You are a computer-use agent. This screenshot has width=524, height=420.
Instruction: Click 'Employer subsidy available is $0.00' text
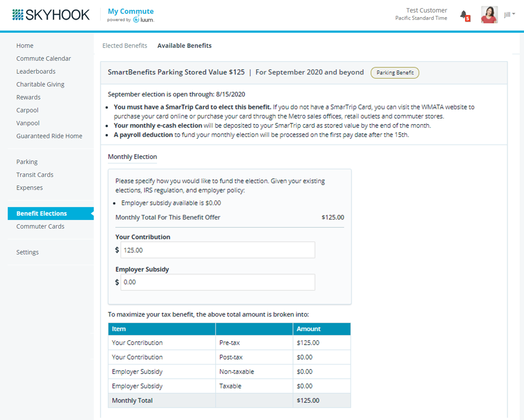point(171,203)
